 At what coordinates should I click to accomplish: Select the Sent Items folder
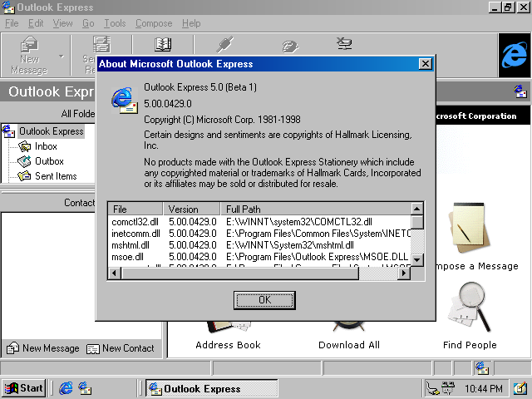[x=56, y=176]
